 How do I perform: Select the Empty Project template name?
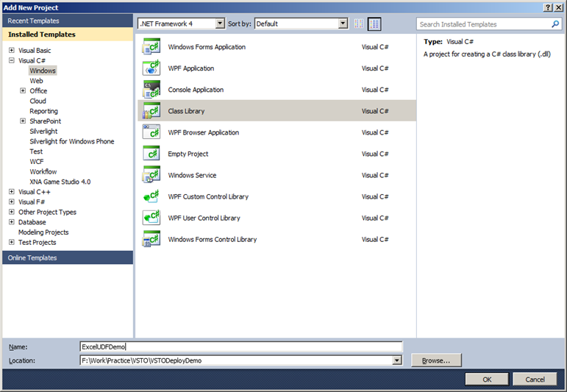point(188,154)
